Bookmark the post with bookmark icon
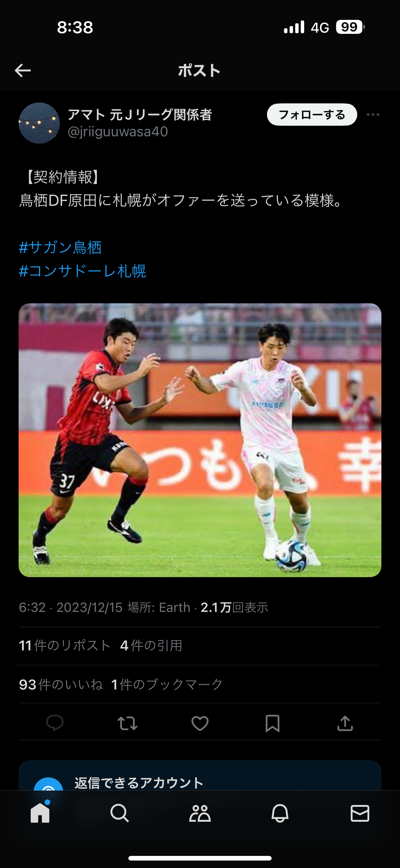The height and width of the screenshot is (868, 400). pyautogui.click(x=272, y=723)
